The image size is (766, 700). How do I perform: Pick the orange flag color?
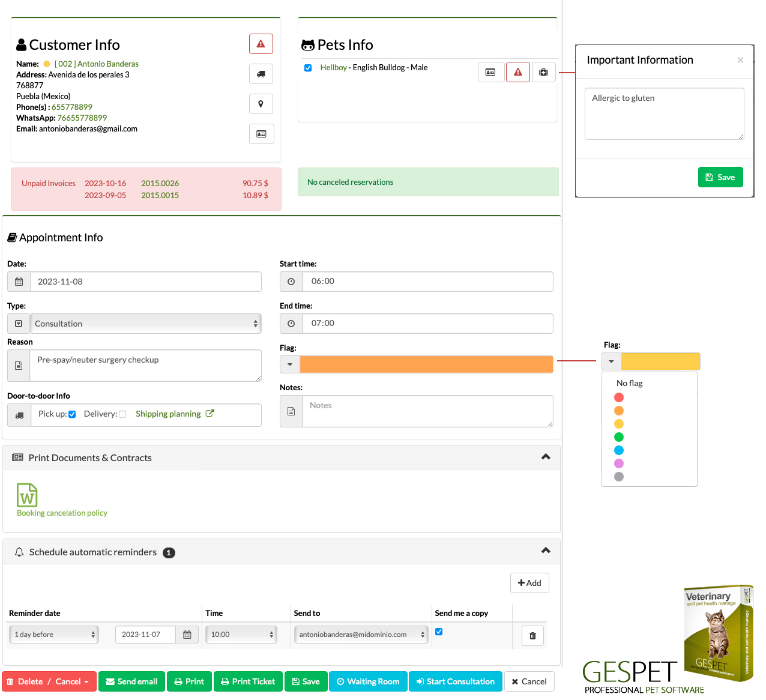619,411
